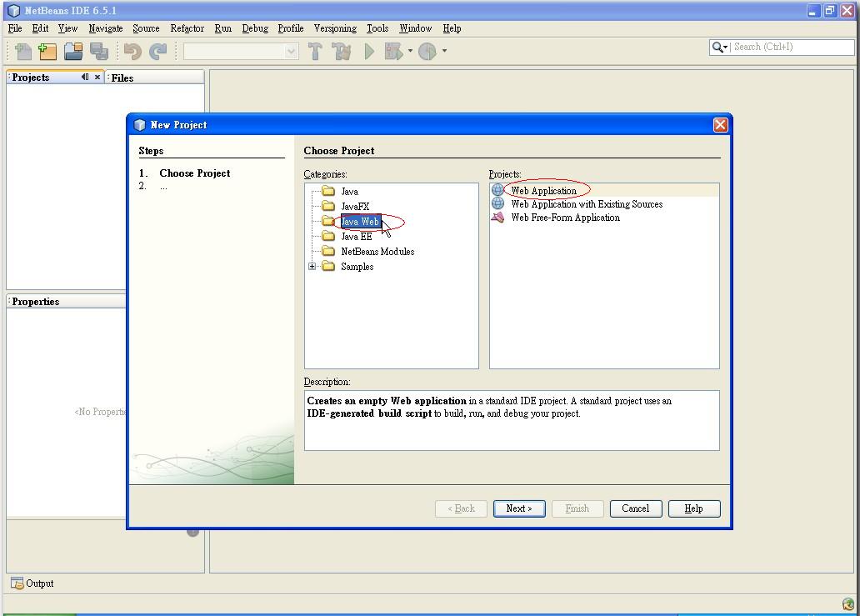Viewport: 860px width, 616px height.
Task: Click the Redo toolbar icon
Action: pyautogui.click(x=158, y=51)
